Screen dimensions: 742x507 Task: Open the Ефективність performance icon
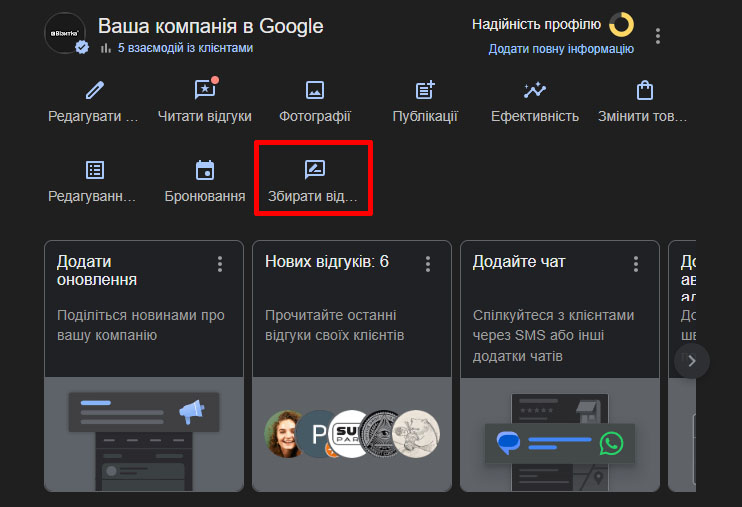point(535,89)
